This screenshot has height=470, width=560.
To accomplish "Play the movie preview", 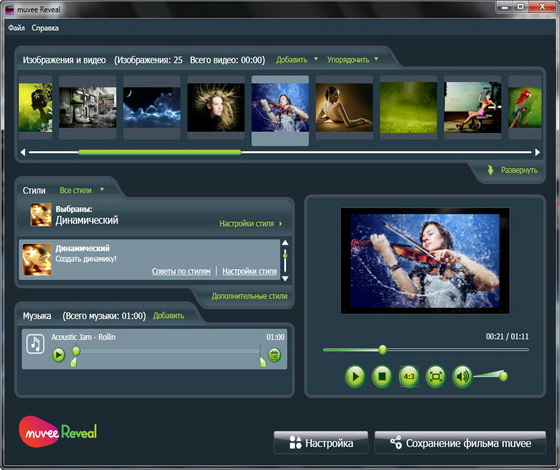I will [355, 376].
